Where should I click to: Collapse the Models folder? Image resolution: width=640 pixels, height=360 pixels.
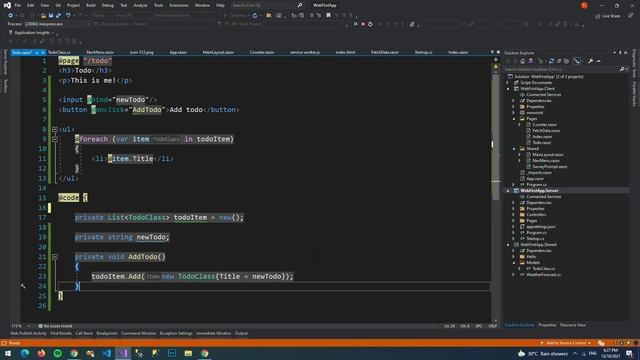(x=514, y=263)
